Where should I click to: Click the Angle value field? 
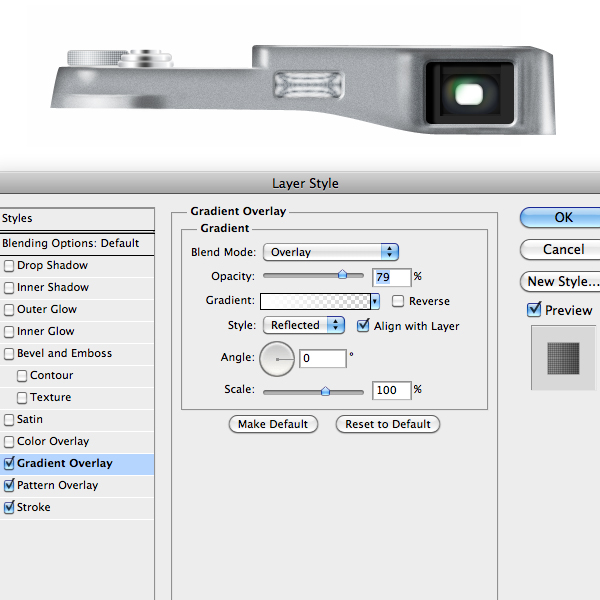323,359
